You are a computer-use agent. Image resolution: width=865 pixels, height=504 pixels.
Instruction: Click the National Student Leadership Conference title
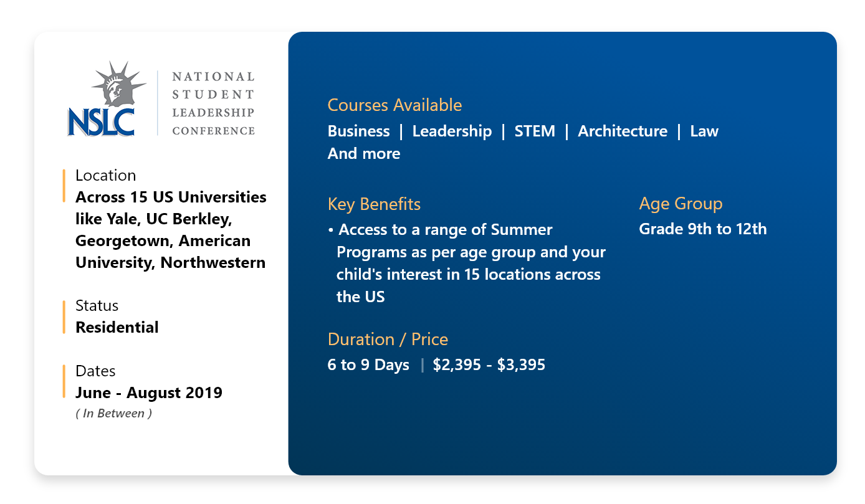[x=213, y=103]
